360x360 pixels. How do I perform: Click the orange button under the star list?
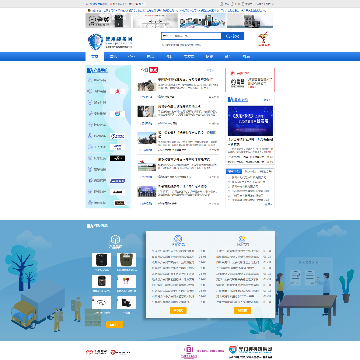242,310
